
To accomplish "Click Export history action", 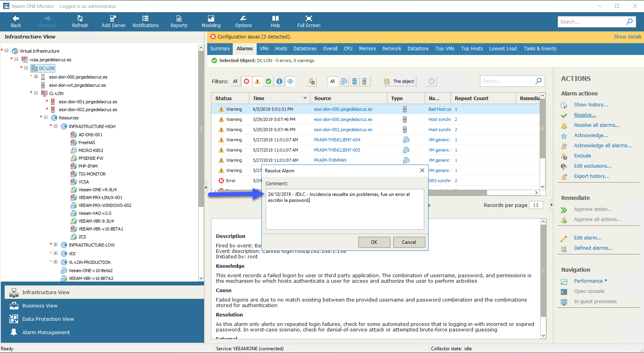I will pos(591,176).
